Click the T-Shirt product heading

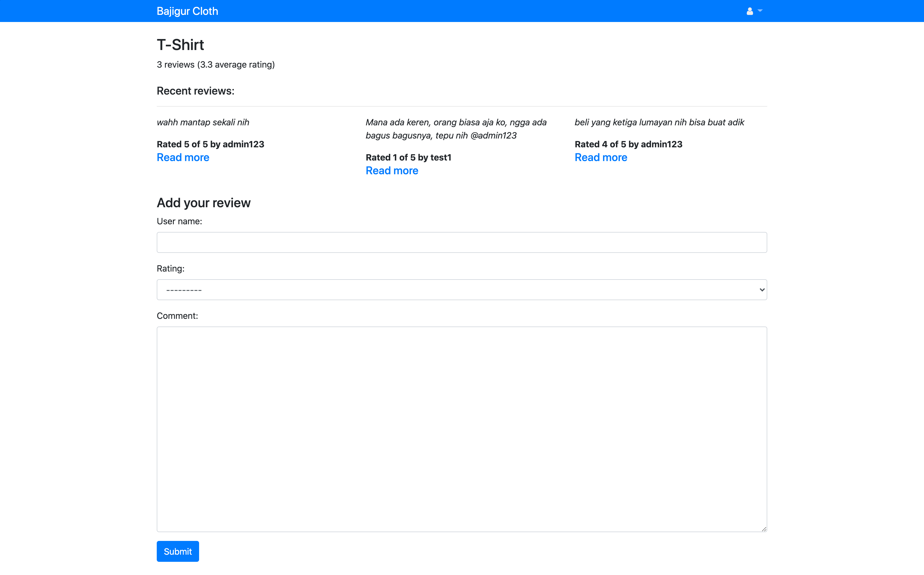[x=180, y=45]
